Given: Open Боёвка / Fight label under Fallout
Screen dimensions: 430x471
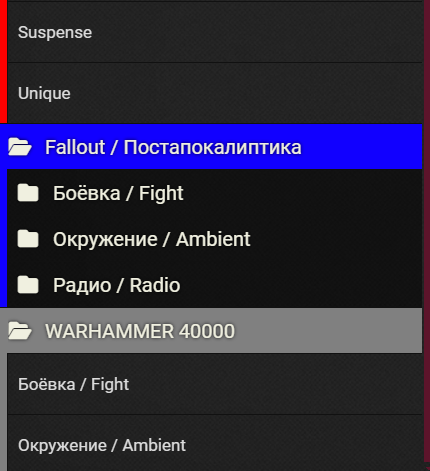Looking at the screenshot, I should click(118, 193).
